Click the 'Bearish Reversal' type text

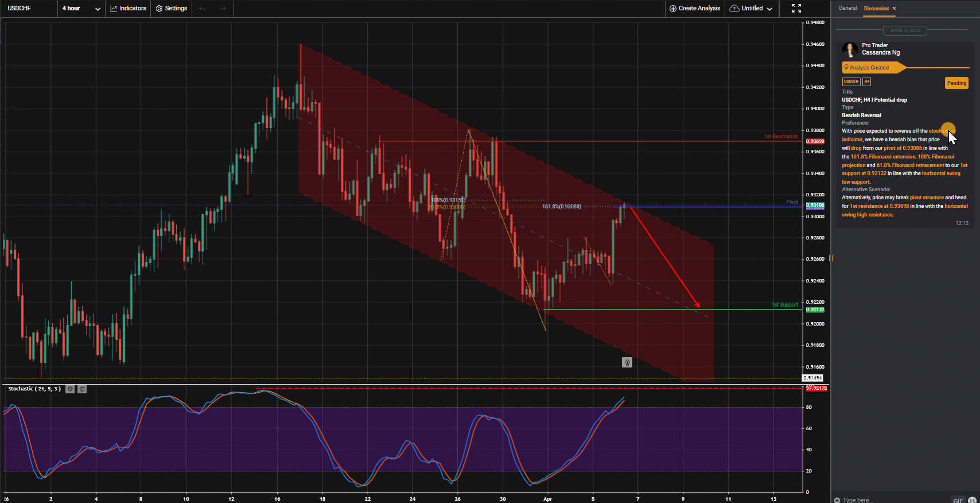tap(861, 115)
